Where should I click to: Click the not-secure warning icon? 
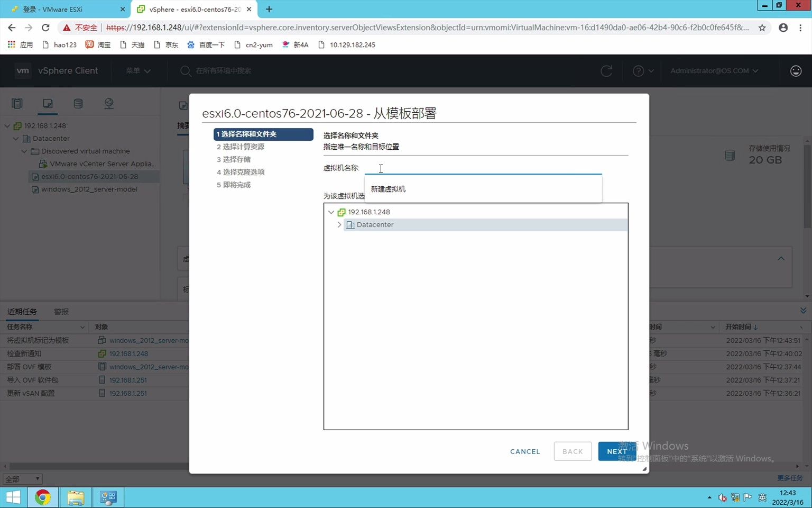click(x=67, y=28)
